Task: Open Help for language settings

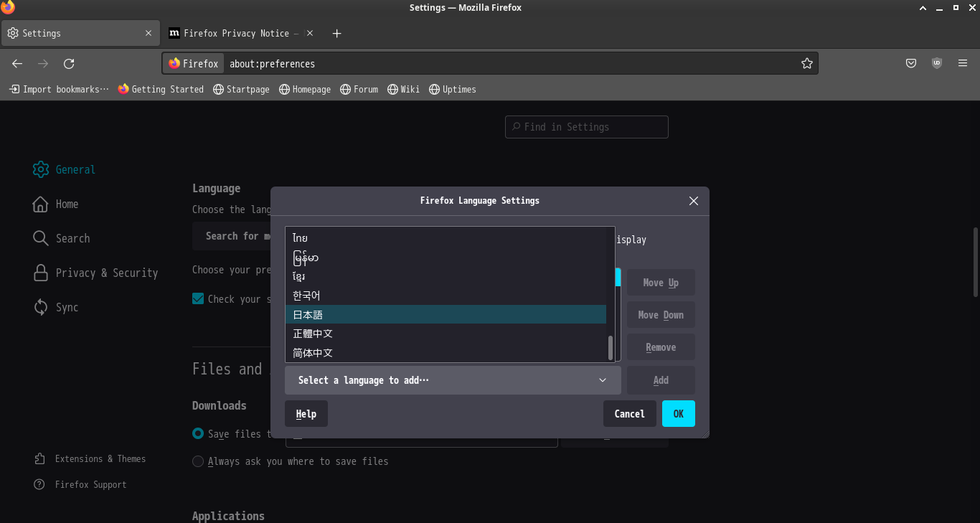Action: [306, 414]
